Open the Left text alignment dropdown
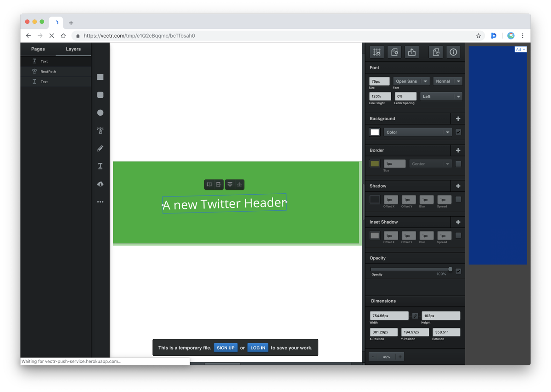551x392 pixels. tap(441, 96)
